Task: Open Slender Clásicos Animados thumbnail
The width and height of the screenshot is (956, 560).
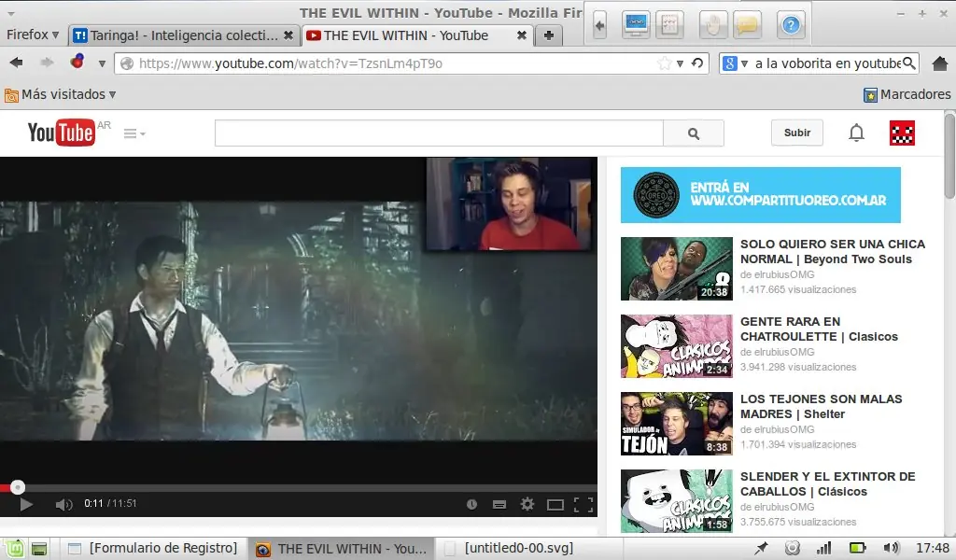Action: point(676,501)
